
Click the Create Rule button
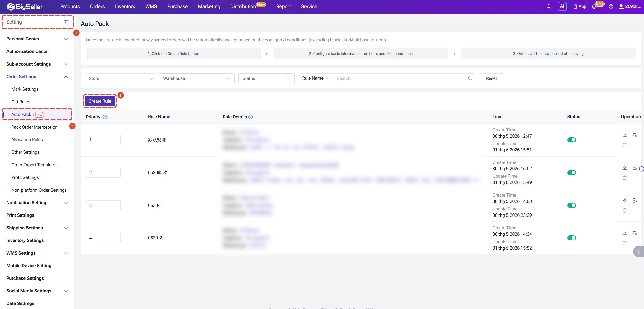(100, 101)
